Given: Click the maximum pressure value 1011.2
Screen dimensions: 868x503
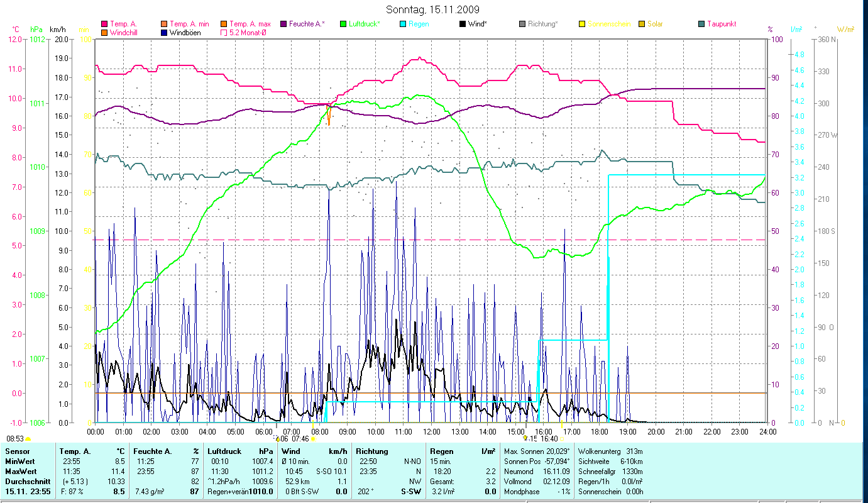Looking at the screenshot, I should 262,472.
